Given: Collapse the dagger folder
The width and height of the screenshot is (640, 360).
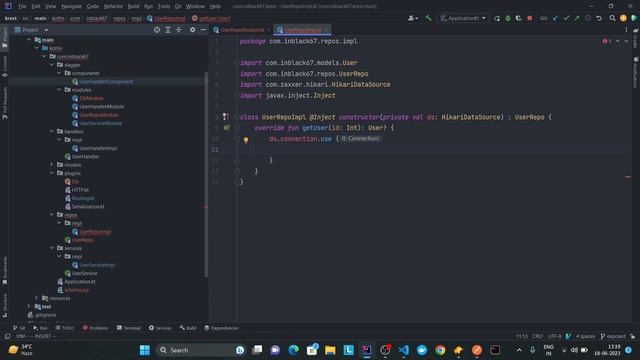Looking at the screenshot, I should pyautogui.click(x=52, y=65).
